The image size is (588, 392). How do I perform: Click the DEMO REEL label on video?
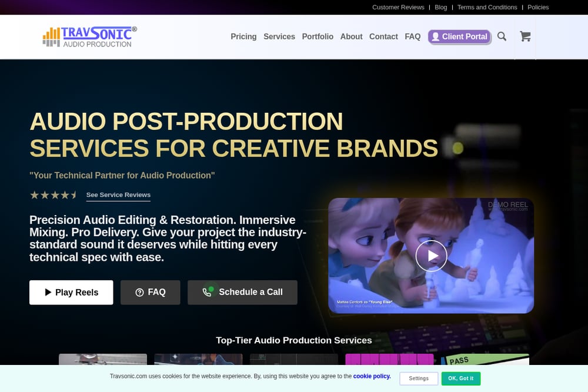(508, 205)
